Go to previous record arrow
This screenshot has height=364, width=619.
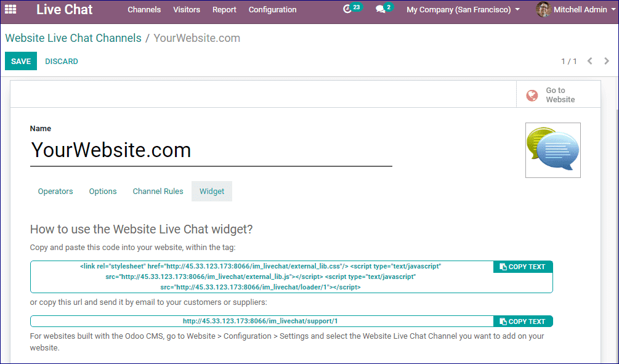click(590, 61)
